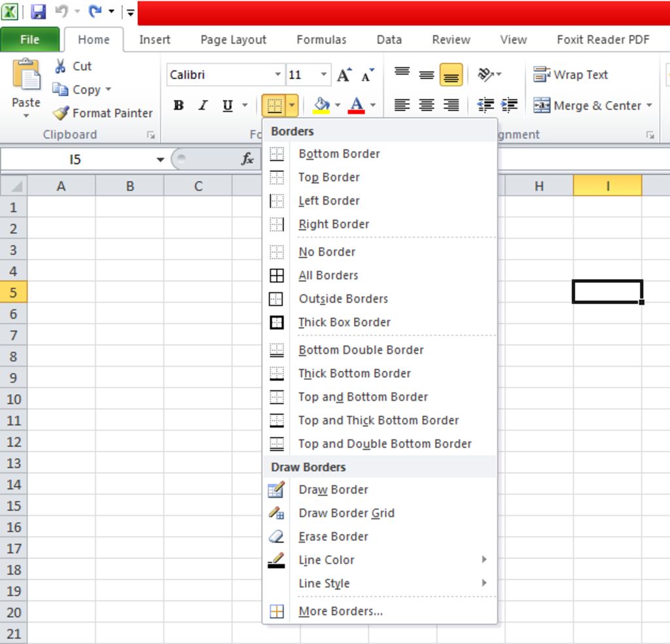Select Outside Borders menu entry
This screenshot has width=670, height=644.
[380, 299]
